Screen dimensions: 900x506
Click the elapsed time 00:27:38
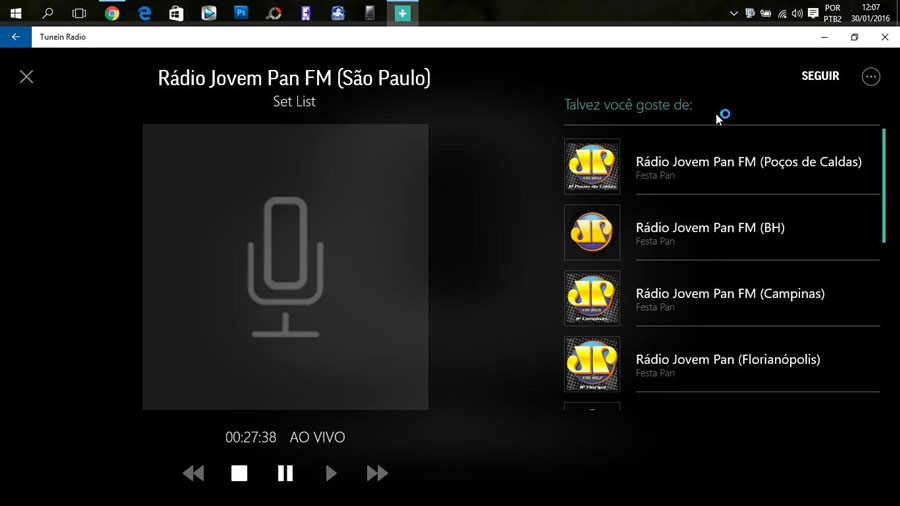click(x=251, y=437)
